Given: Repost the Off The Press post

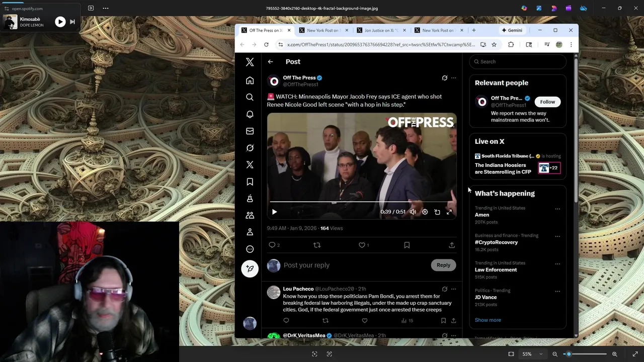Looking at the screenshot, I should tap(317, 245).
